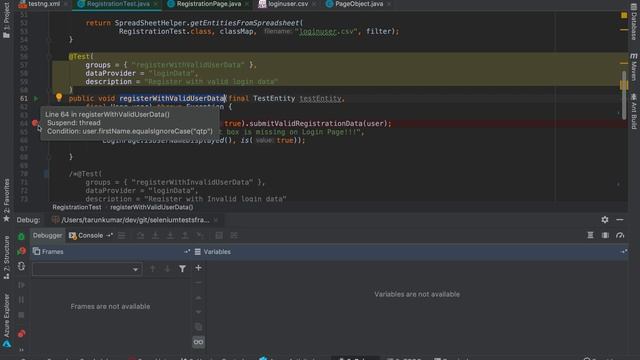640x360 pixels.
Task: Click the Step Over icon
Action: (140, 236)
